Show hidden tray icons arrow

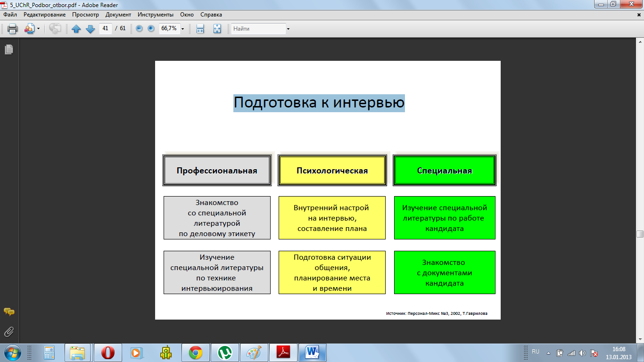548,353
